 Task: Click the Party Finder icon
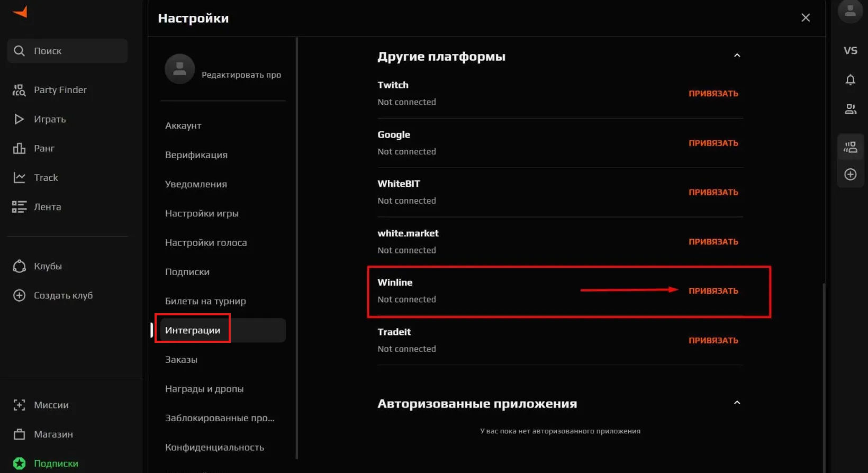pos(19,90)
